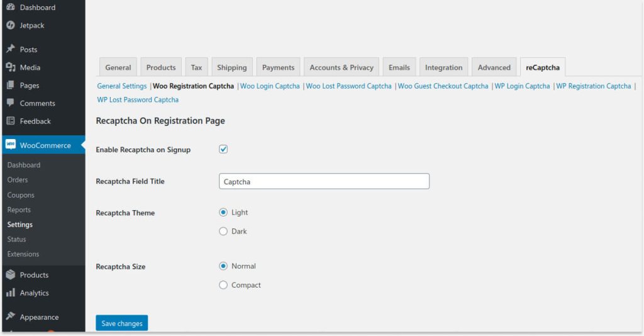This screenshot has width=644, height=336.
Task: Switch to the Shipping tab
Action: pyautogui.click(x=232, y=67)
